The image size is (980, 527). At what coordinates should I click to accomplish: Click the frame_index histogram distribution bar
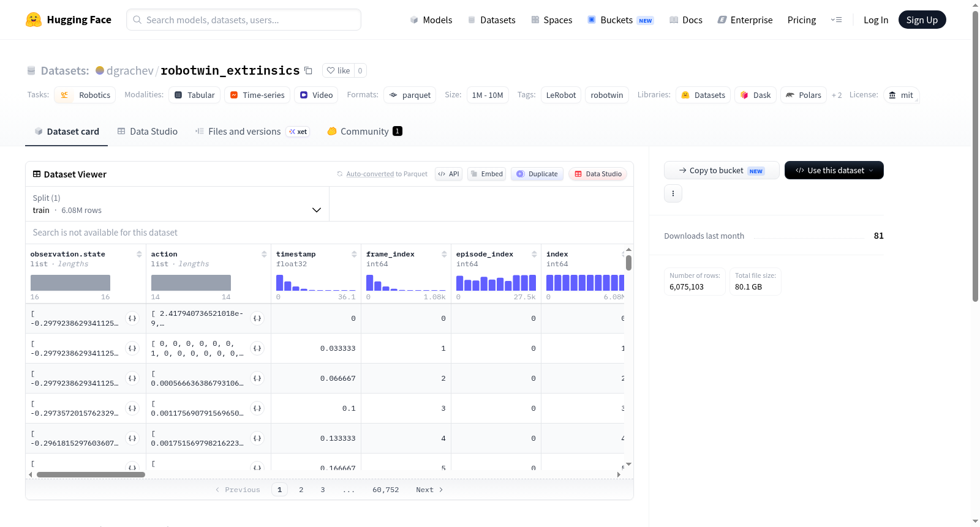click(x=406, y=283)
